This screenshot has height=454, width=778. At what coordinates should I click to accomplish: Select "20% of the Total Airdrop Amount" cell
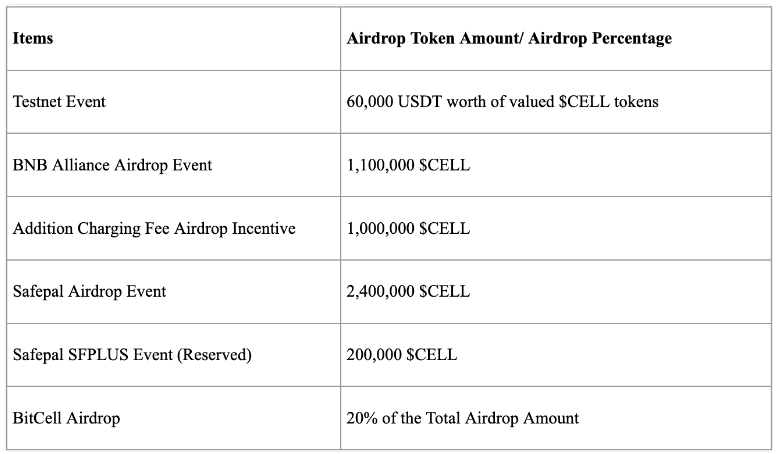[556, 418]
